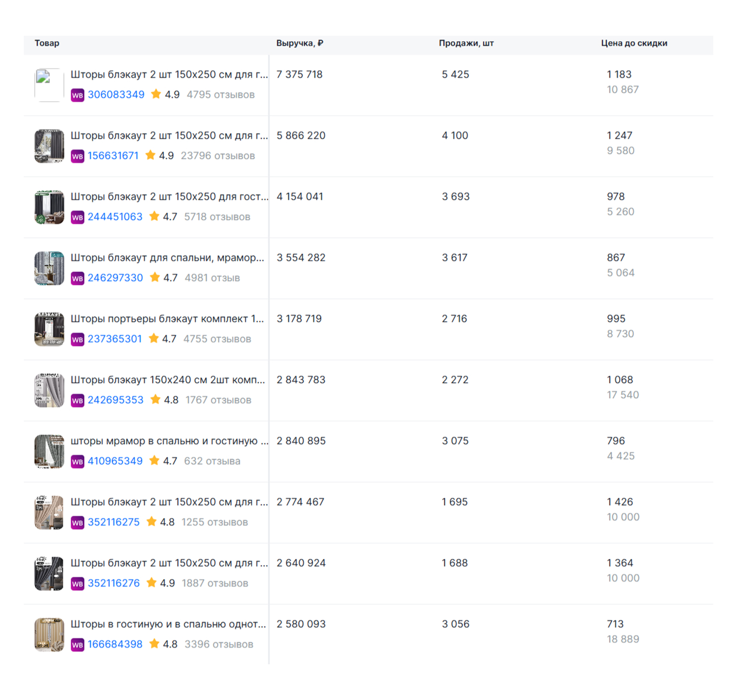Click WB badge next to article 156631671
This screenshot has height=700, width=736.
(x=77, y=156)
